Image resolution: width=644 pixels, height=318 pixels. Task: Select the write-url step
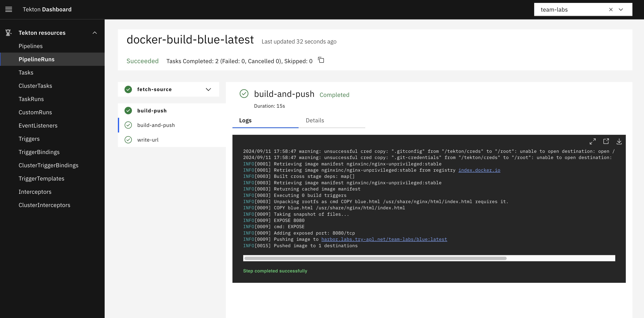point(172,140)
